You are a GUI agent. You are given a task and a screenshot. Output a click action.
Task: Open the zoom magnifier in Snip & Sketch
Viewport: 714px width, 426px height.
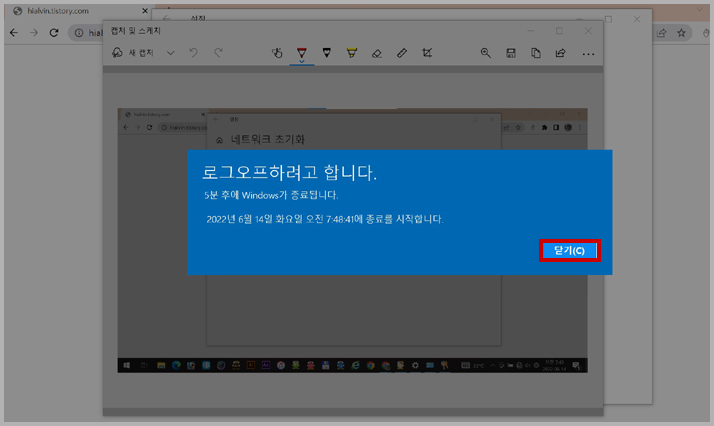[486, 53]
